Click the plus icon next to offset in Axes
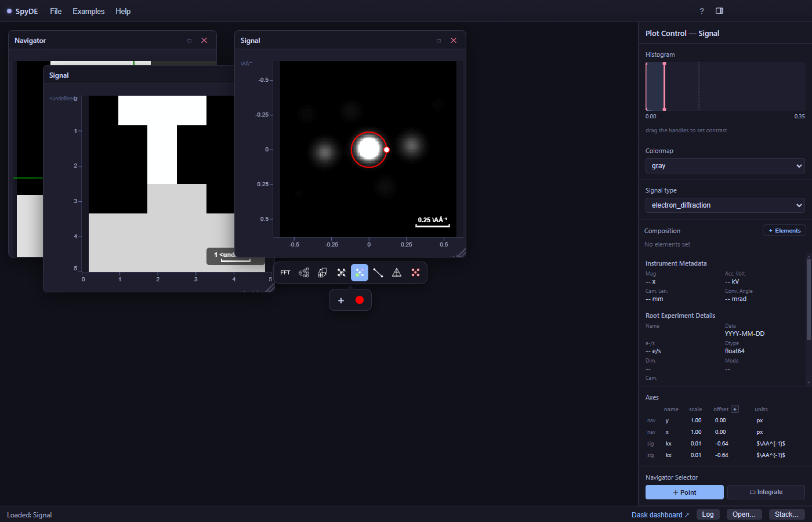The height and width of the screenshot is (522, 812). 735,409
